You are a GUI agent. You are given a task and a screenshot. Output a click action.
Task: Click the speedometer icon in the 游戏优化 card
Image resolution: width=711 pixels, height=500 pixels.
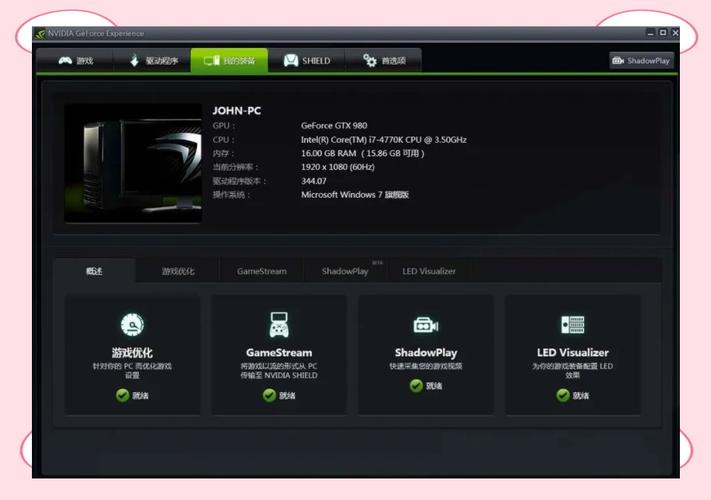coord(132,325)
